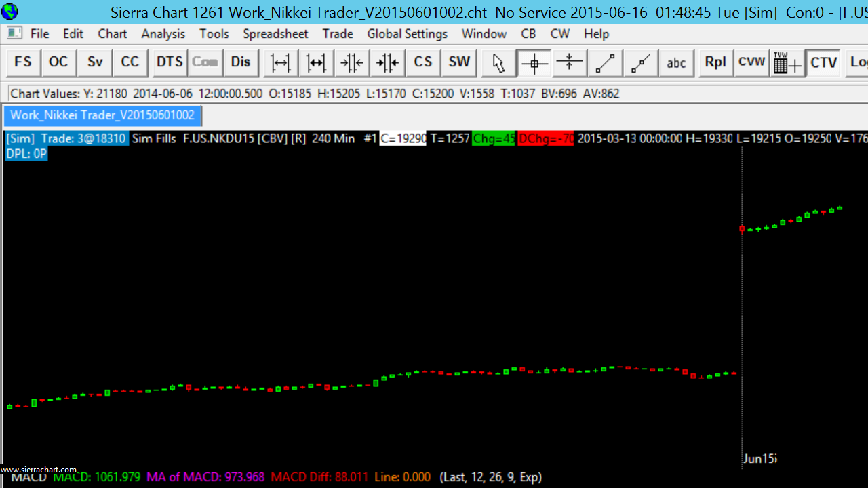Click the 'MA of MACD: 973.968' readout

click(x=205, y=477)
